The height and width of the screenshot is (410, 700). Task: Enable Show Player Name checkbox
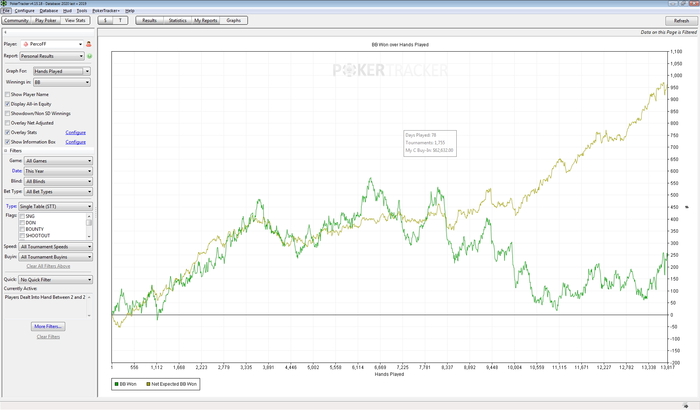8,94
